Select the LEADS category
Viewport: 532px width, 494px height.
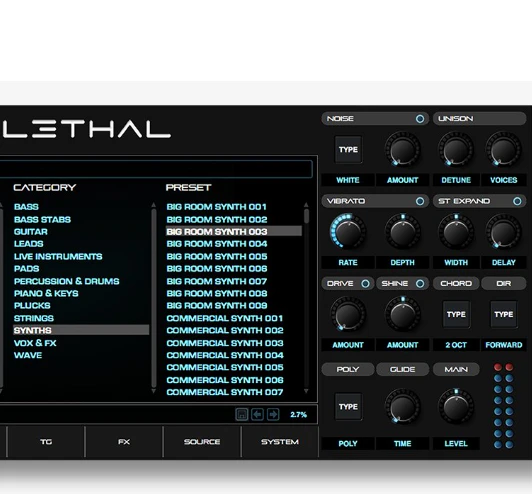pos(28,244)
